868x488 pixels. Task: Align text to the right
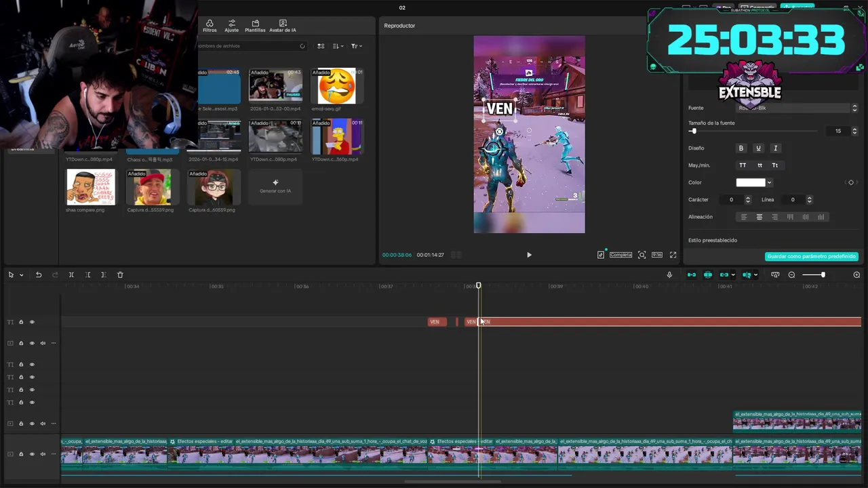pyautogui.click(x=775, y=217)
